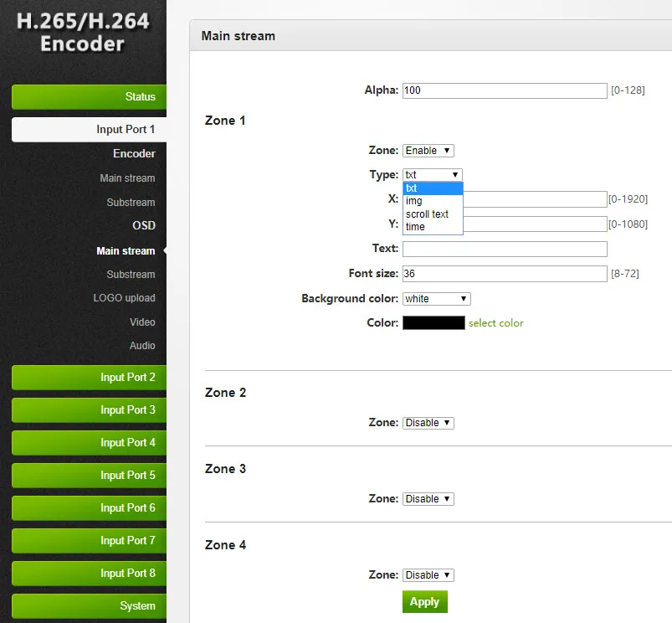Image resolution: width=672 pixels, height=623 pixels.
Task: Select Input Port 6
Action: tap(90, 507)
